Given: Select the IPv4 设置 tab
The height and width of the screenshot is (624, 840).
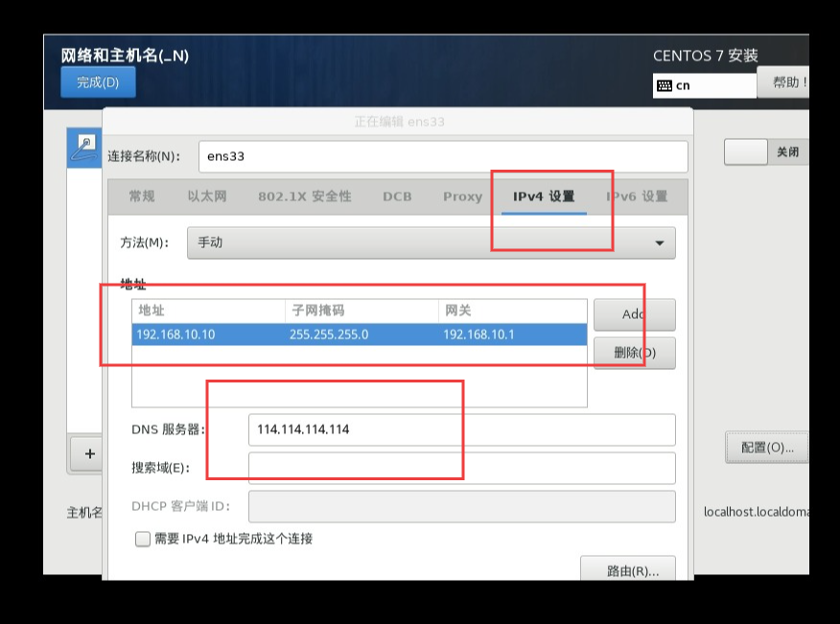Looking at the screenshot, I should (x=544, y=196).
